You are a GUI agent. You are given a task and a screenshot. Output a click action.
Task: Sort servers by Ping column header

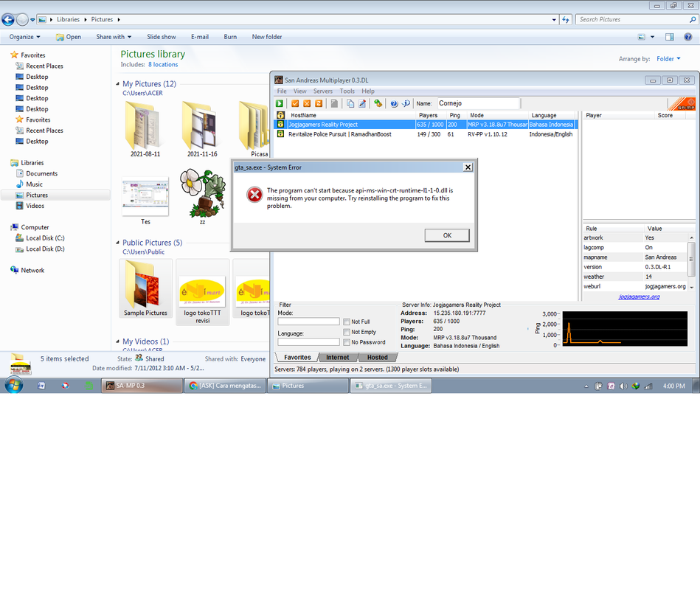(454, 115)
